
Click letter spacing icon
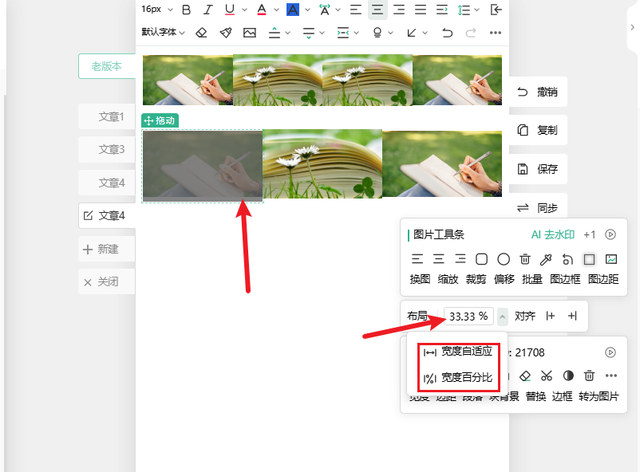pyautogui.click(x=324, y=10)
